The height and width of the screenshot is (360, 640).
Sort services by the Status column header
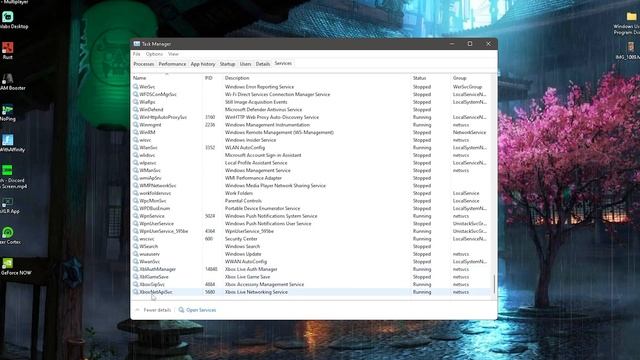click(430, 78)
